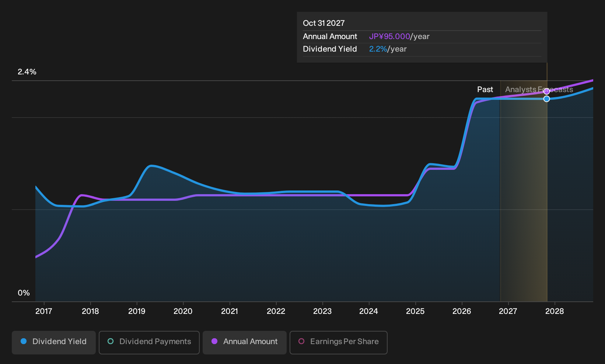Toggle the Dividend Yield series
The width and height of the screenshot is (605, 364).
(x=54, y=342)
